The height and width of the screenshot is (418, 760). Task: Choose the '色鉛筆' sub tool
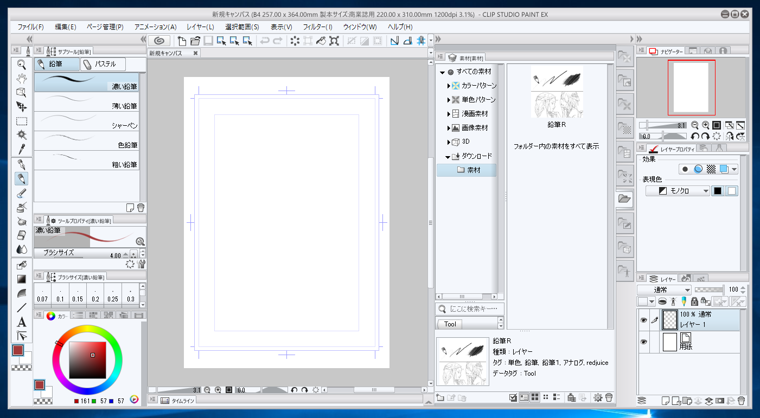point(87,141)
